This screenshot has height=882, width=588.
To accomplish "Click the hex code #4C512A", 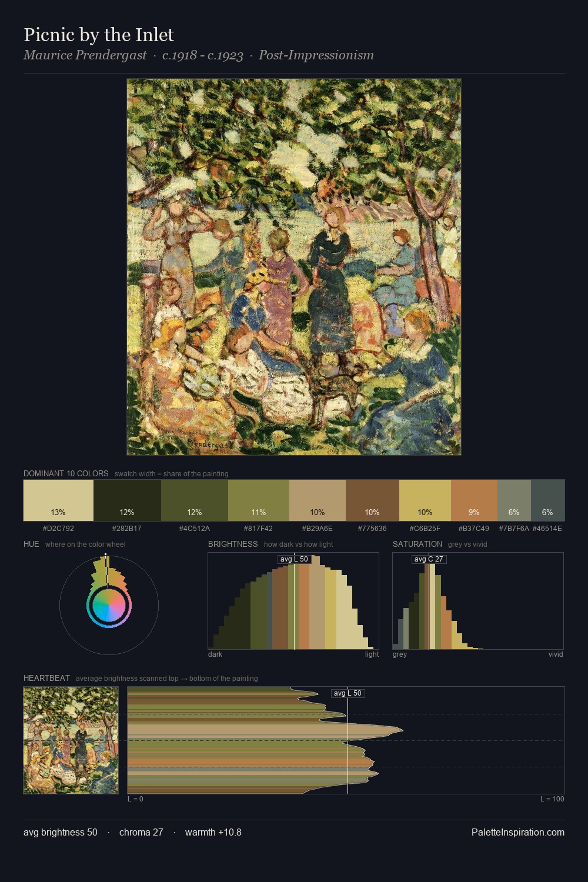I will (195, 529).
